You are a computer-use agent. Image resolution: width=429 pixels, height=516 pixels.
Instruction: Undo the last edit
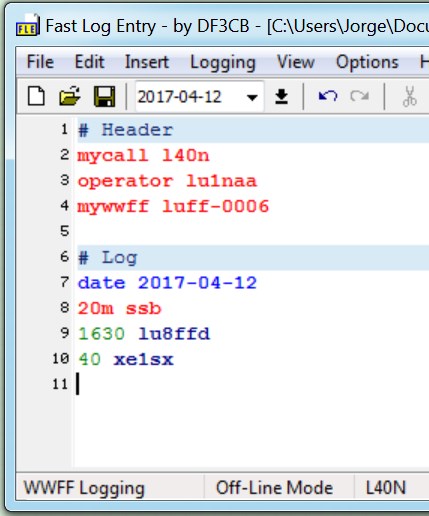point(328,96)
